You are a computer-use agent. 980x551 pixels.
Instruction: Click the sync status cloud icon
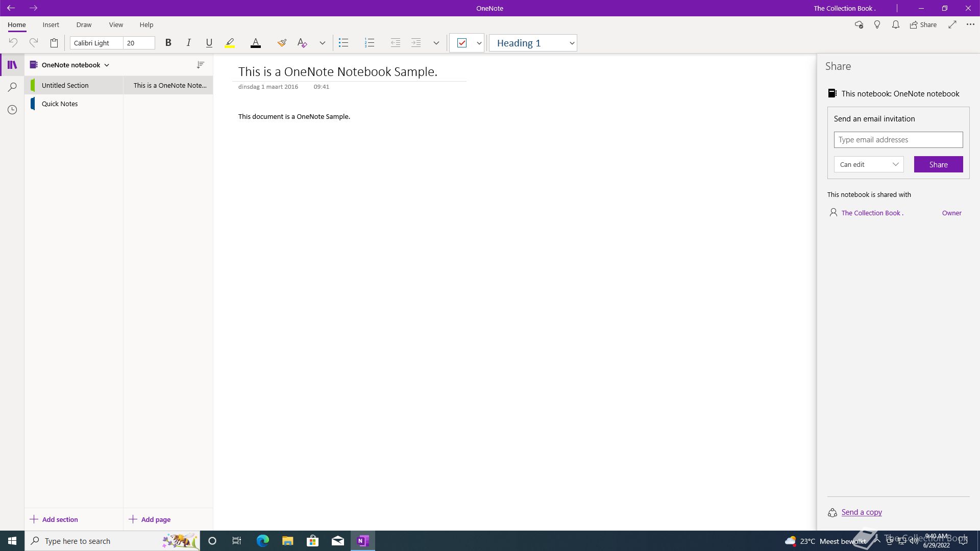pyautogui.click(x=859, y=24)
